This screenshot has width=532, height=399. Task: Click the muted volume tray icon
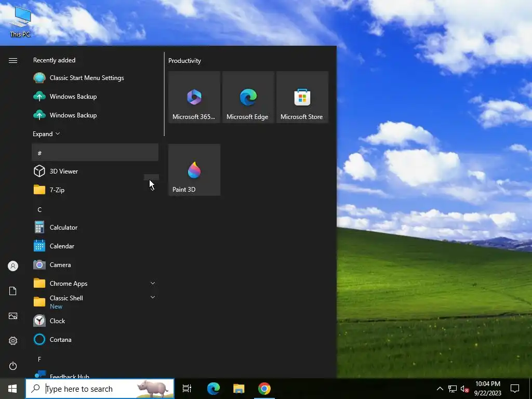pos(464,389)
